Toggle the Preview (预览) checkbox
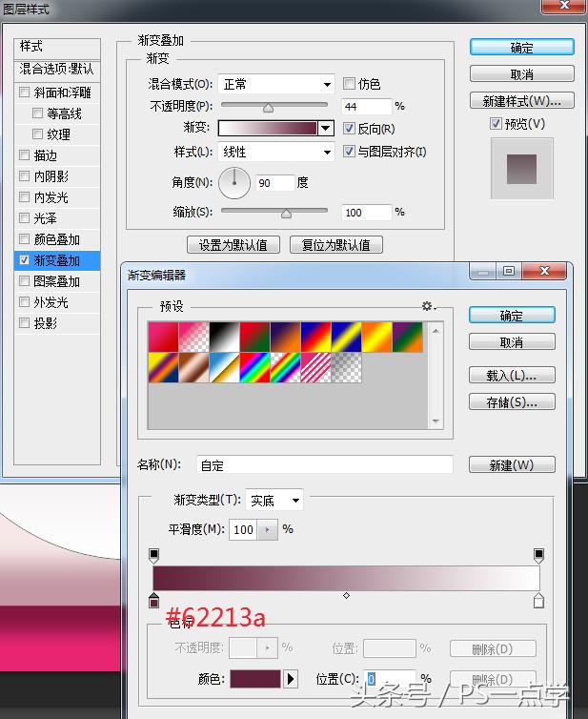Viewport: 588px width, 719px height. (496, 123)
